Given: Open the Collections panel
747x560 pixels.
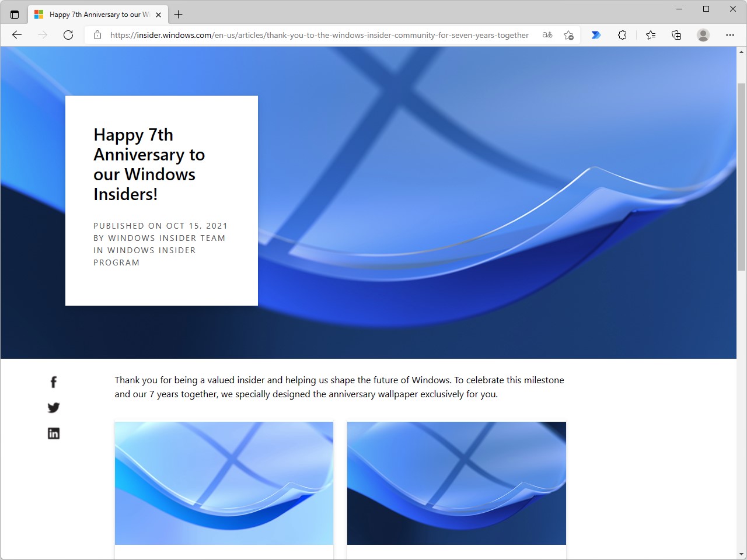Looking at the screenshot, I should [x=676, y=35].
